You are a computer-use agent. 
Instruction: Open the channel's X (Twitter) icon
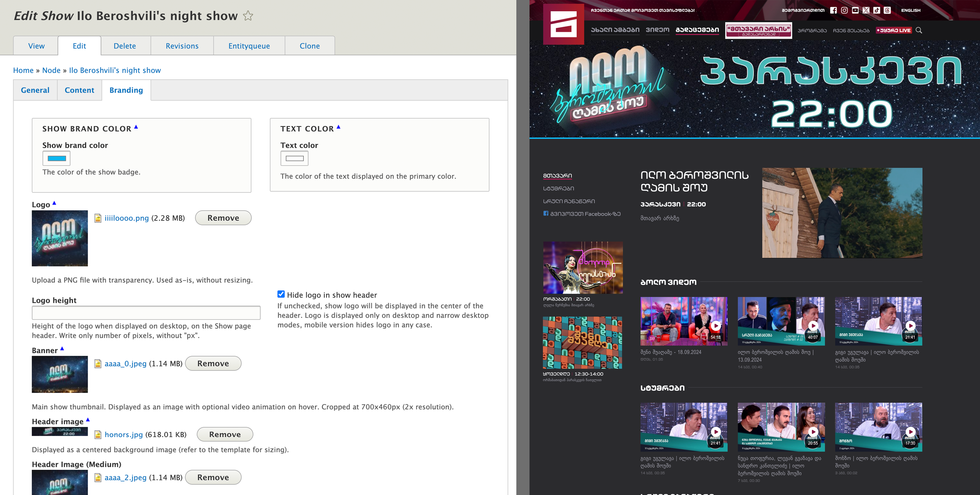866,10
